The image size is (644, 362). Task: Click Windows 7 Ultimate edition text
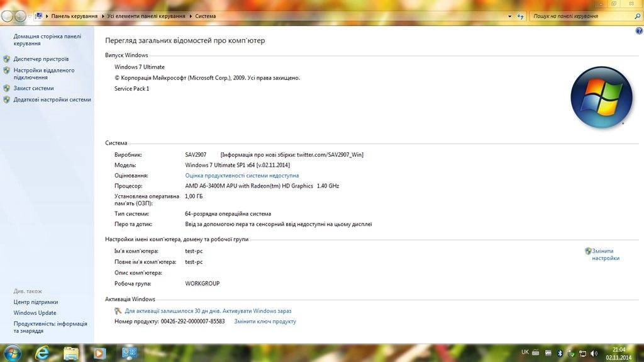point(140,67)
